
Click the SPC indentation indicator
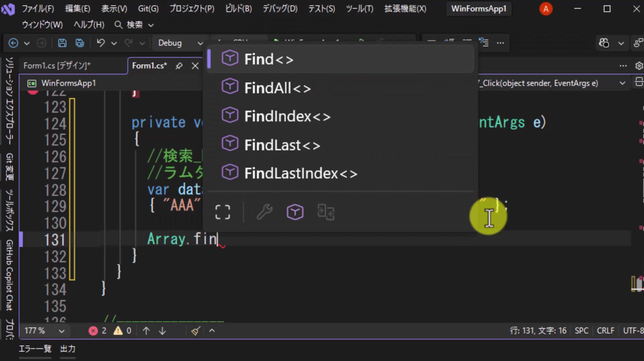click(582, 331)
